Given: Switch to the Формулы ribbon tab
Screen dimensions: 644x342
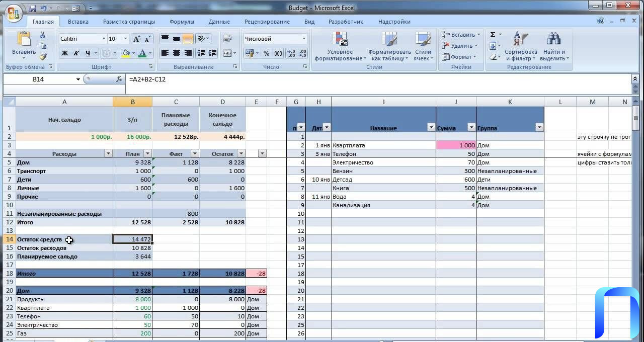Looking at the screenshot, I should point(182,22).
